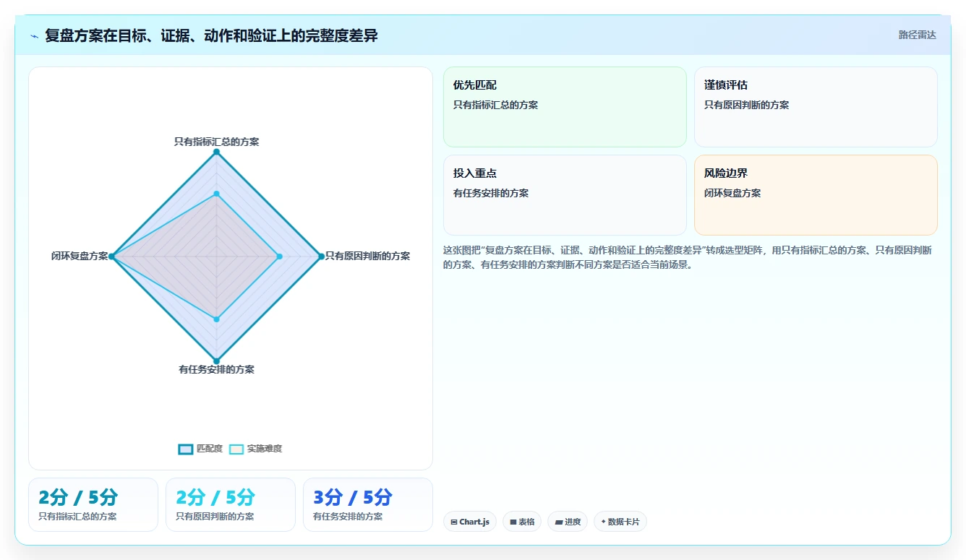The height and width of the screenshot is (560, 966).
Task: Open the 谨慎评估 card
Action: pos(816,107)
